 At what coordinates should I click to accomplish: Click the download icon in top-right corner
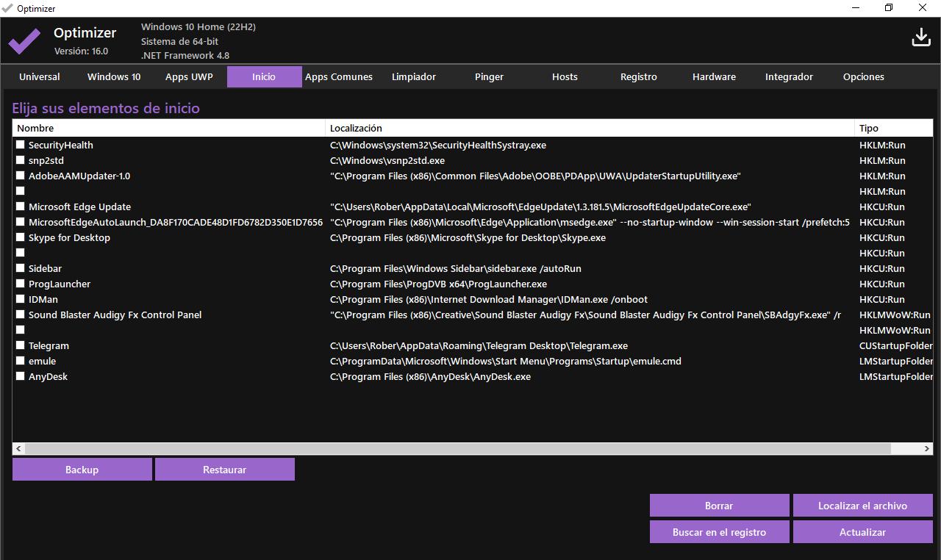pyautogui.click(x=920, y=36)
